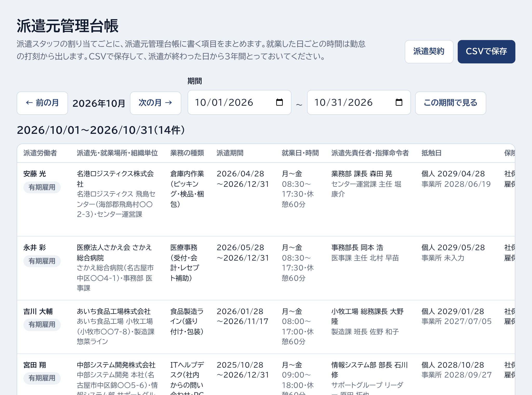Go to next month with 次の月 →
This screenshot has height=395, width=532.
155,103
